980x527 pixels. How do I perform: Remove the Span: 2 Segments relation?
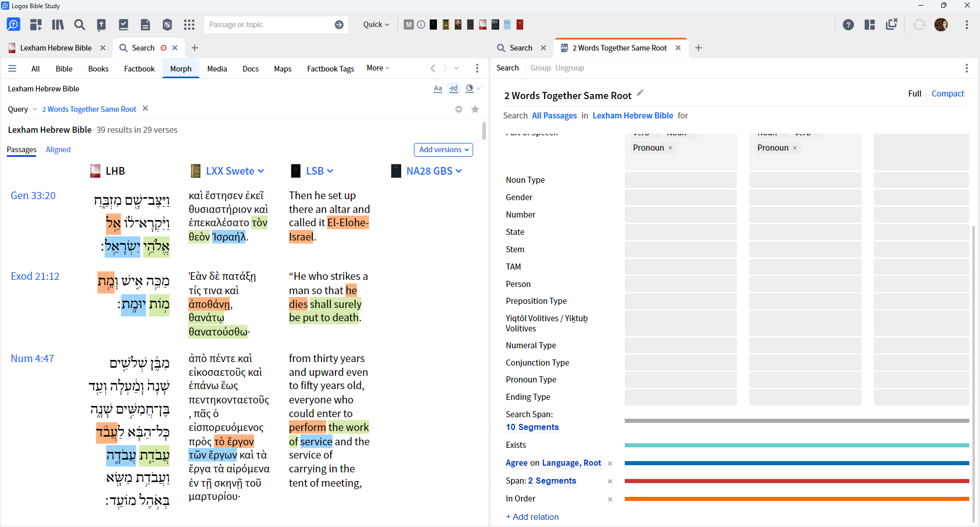pyautogui.click(x=610, y=482)
